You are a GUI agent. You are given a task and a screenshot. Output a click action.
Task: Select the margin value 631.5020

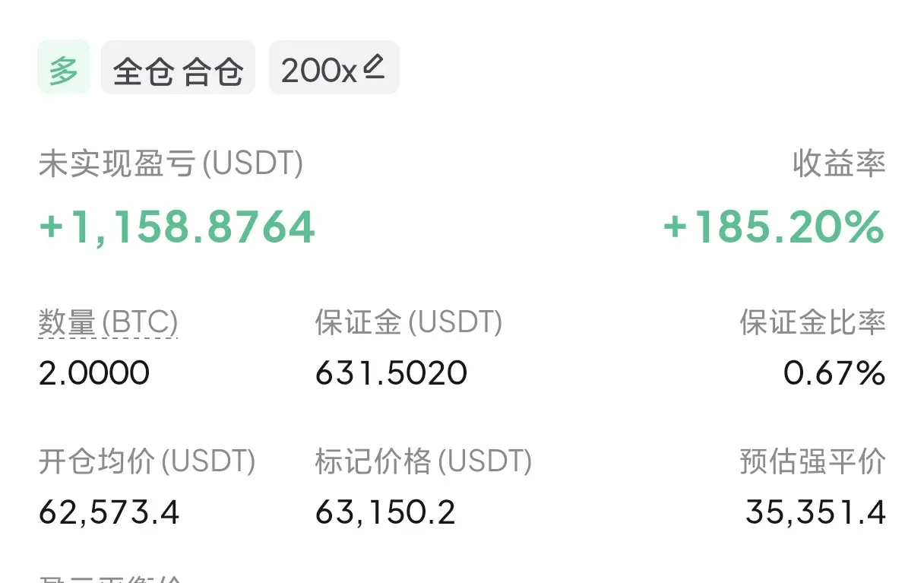tap(391, 373)
